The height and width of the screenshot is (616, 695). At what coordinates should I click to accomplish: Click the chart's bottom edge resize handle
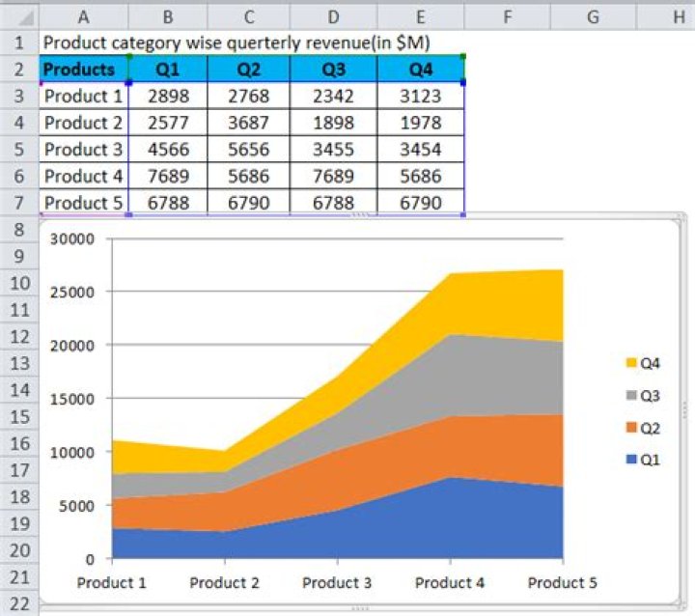(x=360, y=609)
